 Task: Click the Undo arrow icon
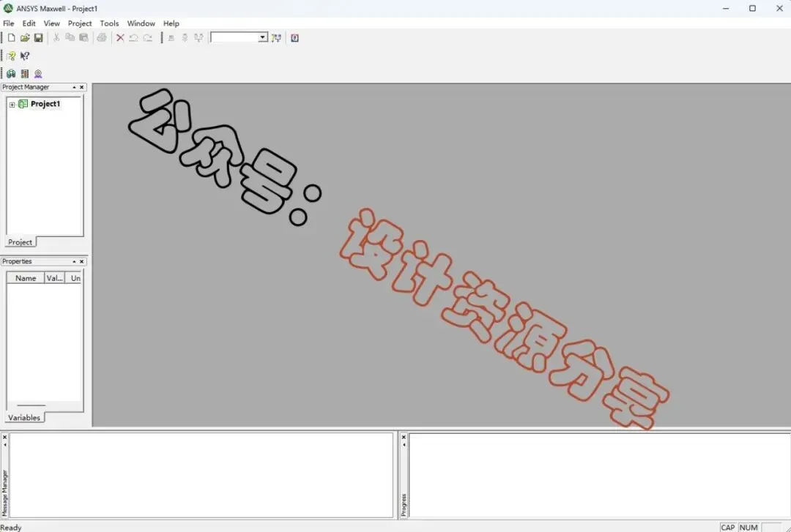coord(134,38)
